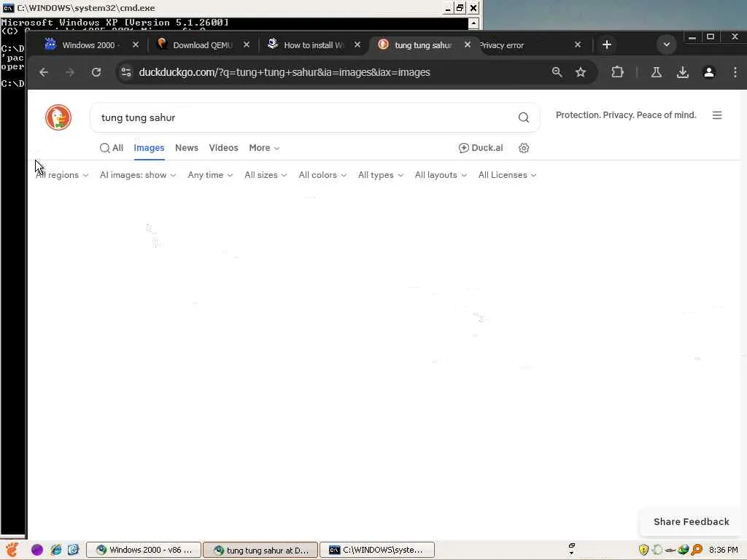Reload the DuckDuckGo page
This screenshot has width=747, height=560.
[x=96, y=72]
